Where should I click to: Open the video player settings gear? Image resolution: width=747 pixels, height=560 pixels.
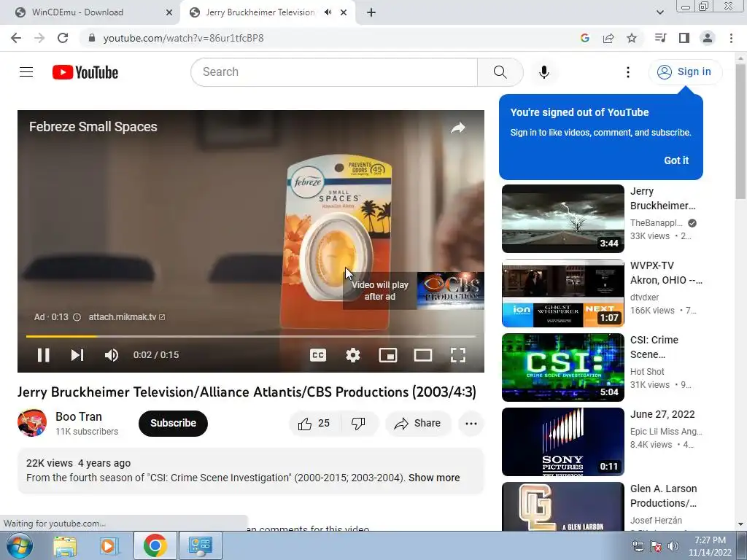point(353,355)
